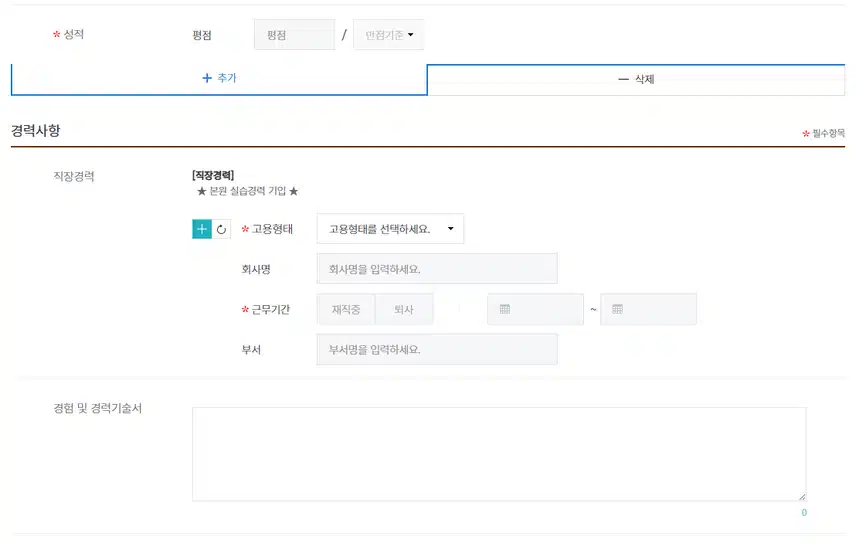856x543 pixels.
Task: Click the 경력사항 section heading
Action: tap(35, 131)
